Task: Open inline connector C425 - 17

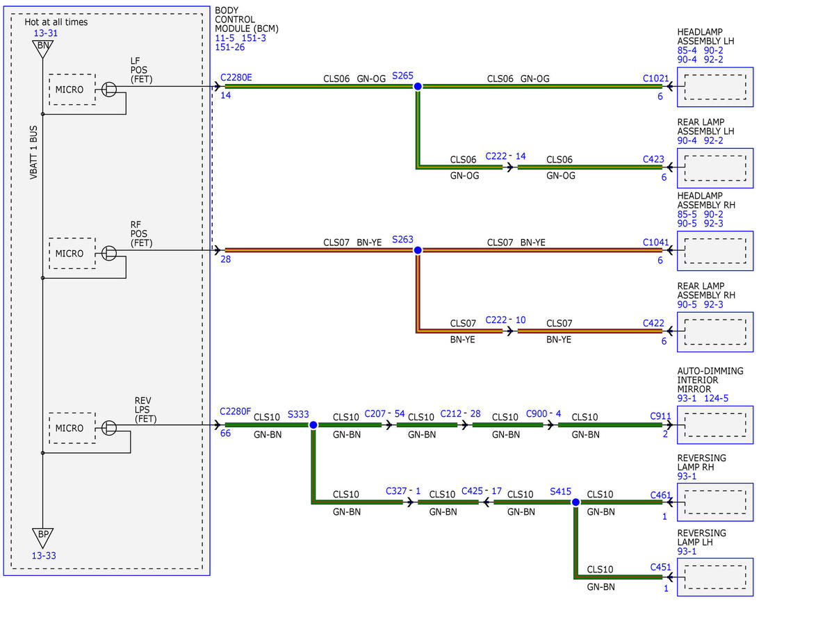Action: [482, 491]
